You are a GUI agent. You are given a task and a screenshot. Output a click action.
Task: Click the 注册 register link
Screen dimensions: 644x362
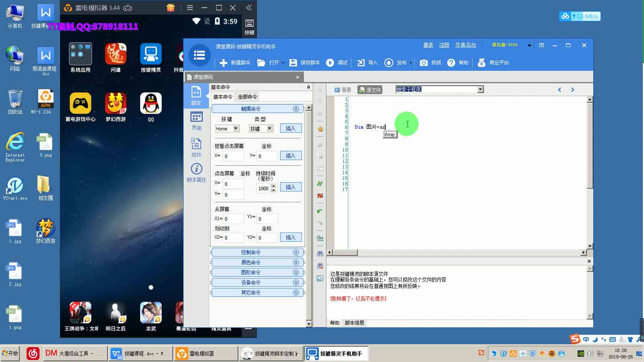(444, 45)
